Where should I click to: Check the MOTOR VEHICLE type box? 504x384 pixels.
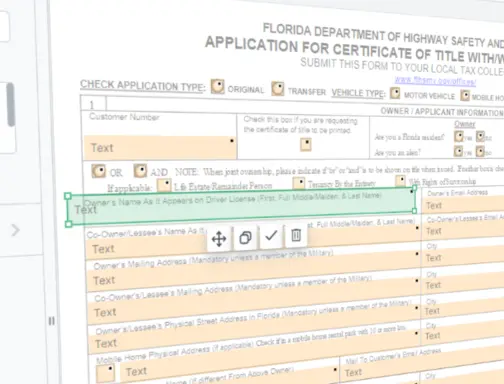tap(395, 93)
